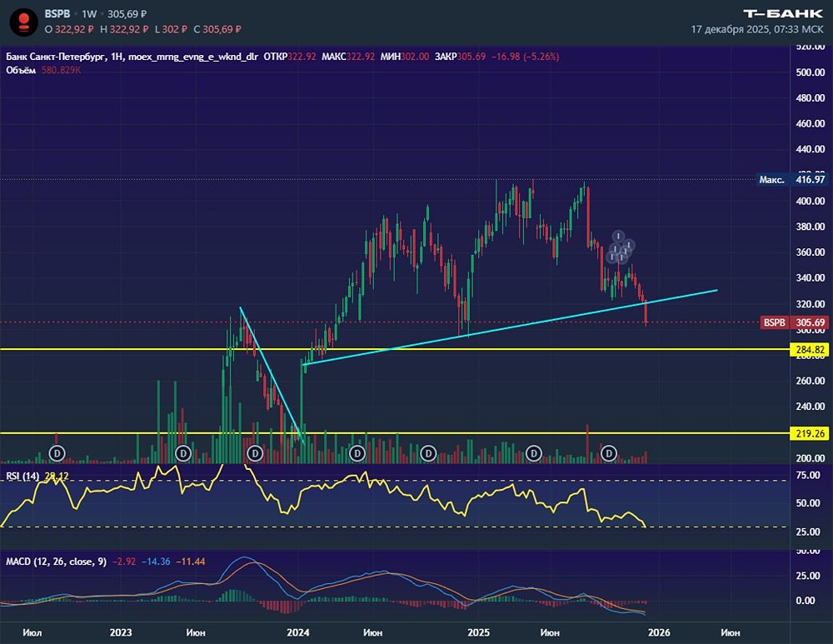Click the 1W timeframe label next to BSPB
Viewport: 833px width, 644px height.
coord(89,14)
